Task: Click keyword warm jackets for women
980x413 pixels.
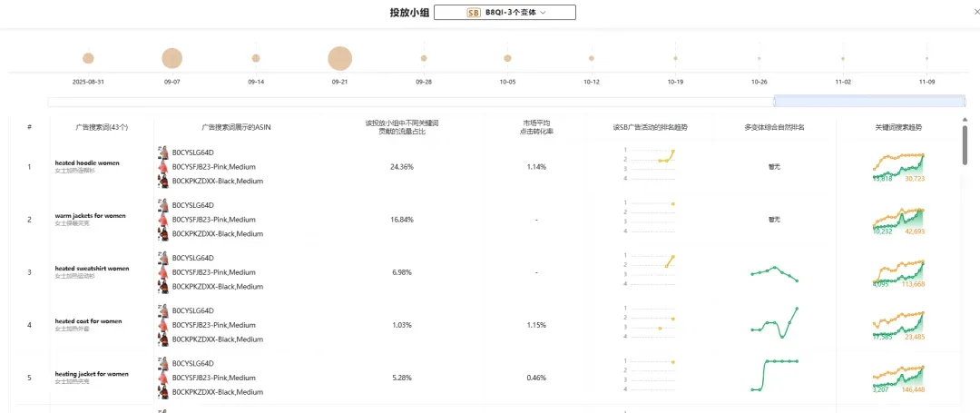Action: [x=90, y=215]
